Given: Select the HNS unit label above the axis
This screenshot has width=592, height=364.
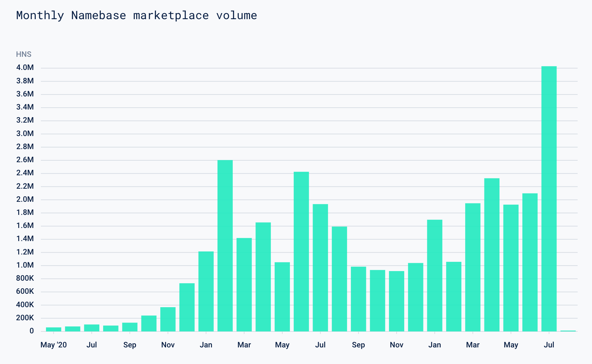Looking at the screenshot, I should [24, 54].
